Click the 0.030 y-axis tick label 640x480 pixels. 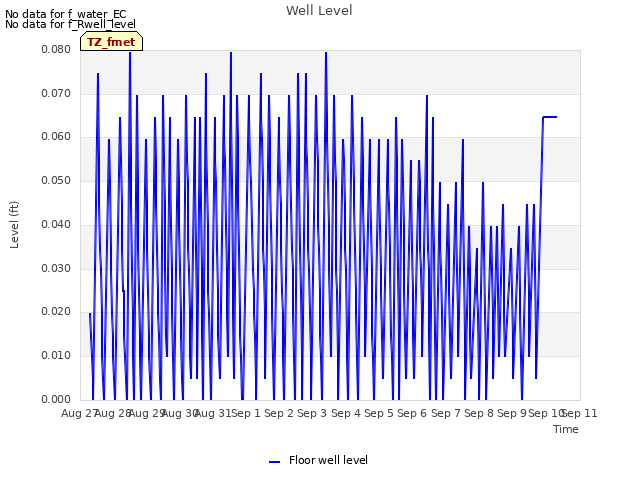56,269
